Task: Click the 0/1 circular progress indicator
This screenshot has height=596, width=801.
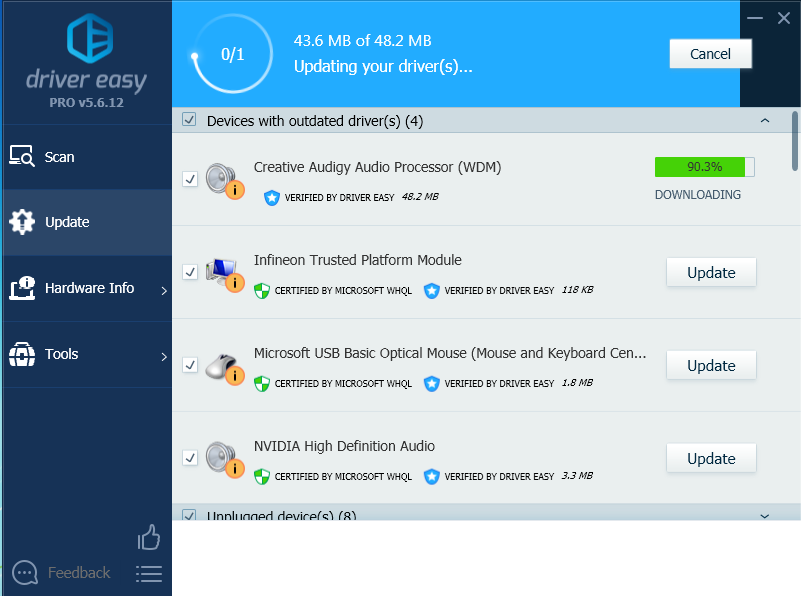Action: (x=232, y=54)
